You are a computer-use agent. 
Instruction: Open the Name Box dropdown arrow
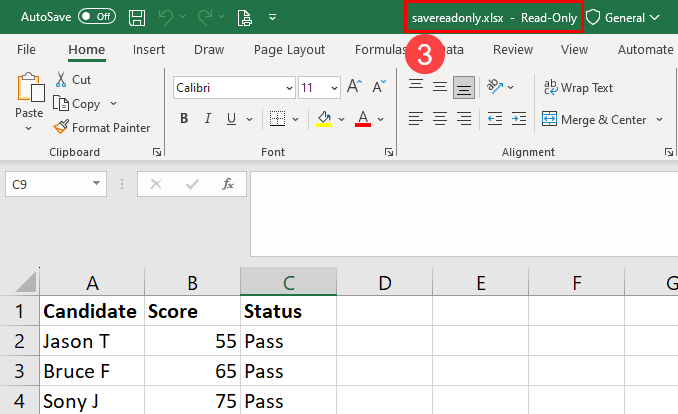point(96,183)
